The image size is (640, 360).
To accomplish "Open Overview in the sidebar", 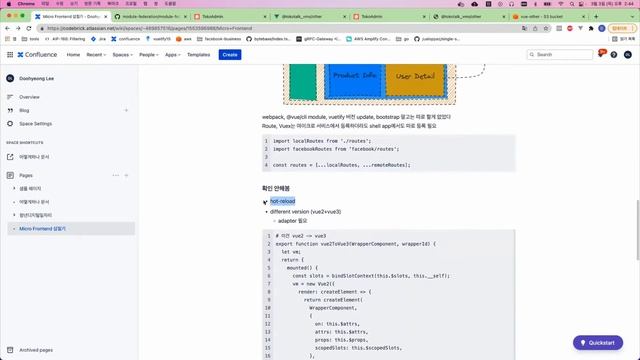I will (x=29, y=97).
